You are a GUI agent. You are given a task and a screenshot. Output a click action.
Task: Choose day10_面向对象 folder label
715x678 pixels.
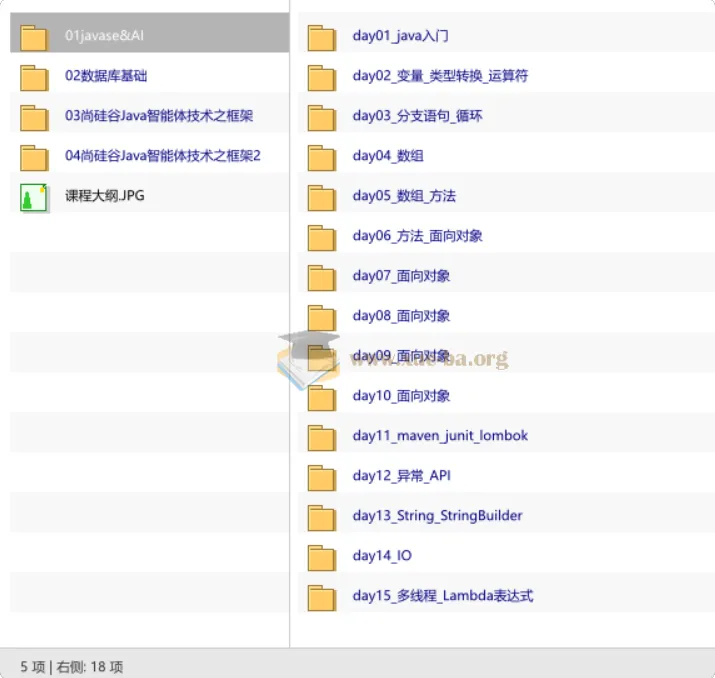pos(401,396)
